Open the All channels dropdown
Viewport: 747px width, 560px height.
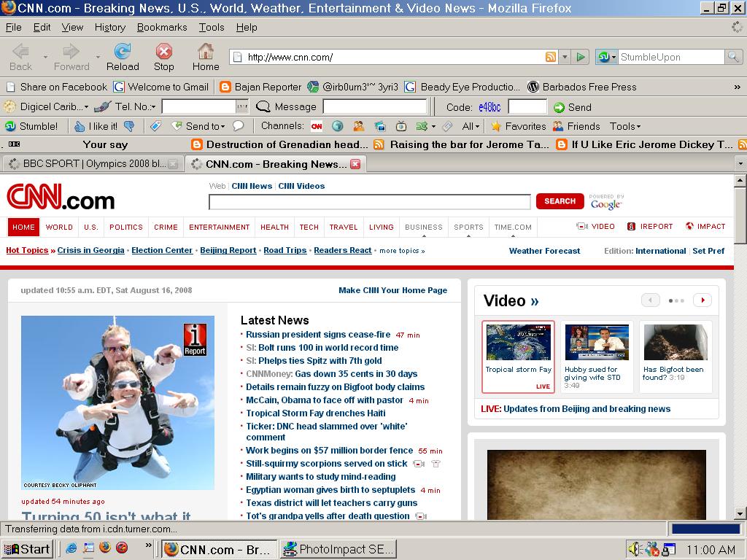pyautogui.click(x=471, y=126)
